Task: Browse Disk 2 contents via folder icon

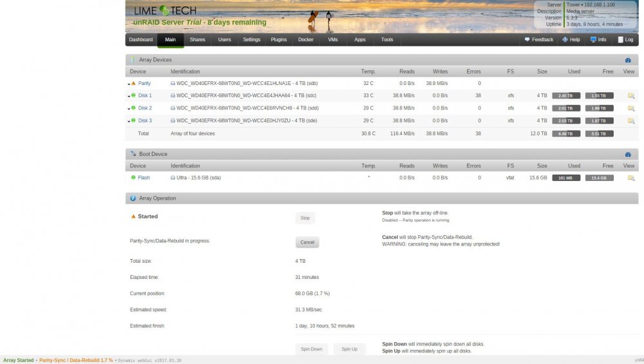Action: pos(631,108)
